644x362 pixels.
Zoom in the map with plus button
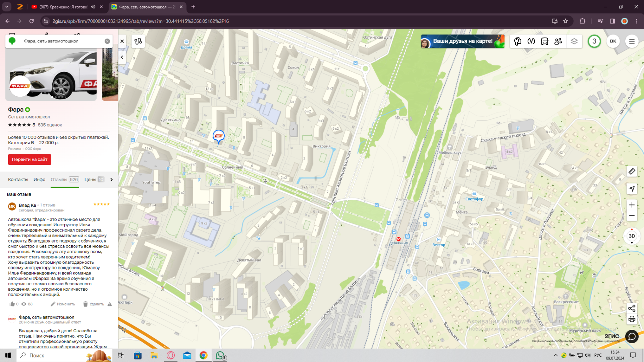pyautogui.click(x=632, y=205)
